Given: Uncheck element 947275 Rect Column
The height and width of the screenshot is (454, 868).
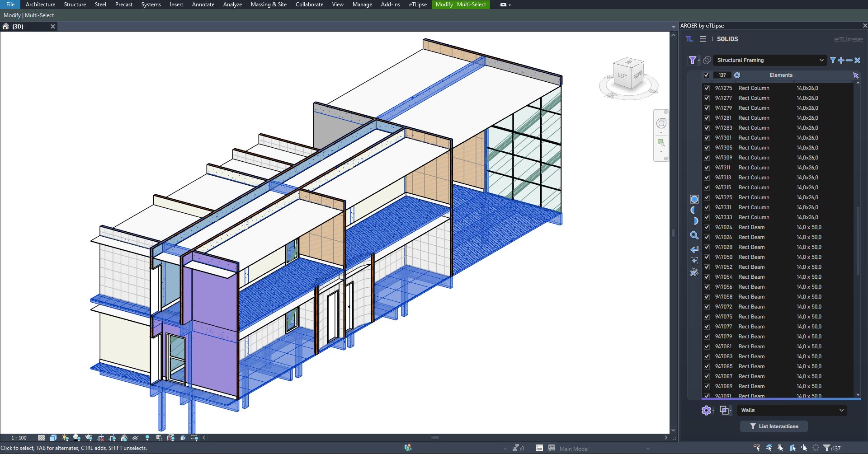Looking at the screenshot, I should pos(707,88).
